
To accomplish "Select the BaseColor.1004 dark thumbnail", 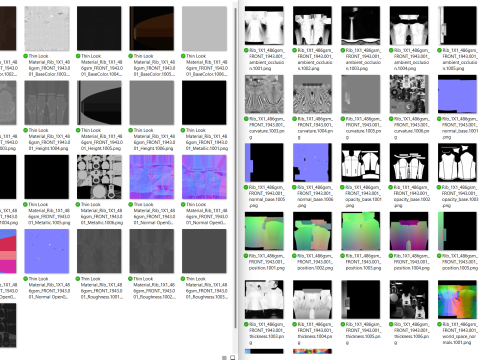I will coord(99,28).
